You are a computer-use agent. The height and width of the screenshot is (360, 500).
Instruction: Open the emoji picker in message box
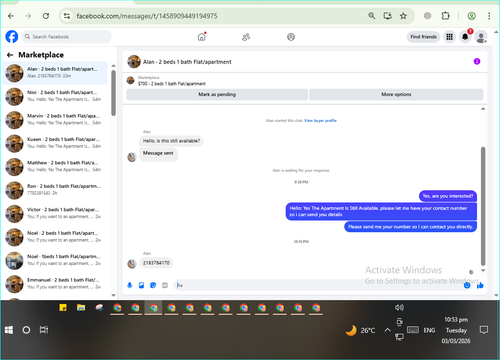[x=467, y=285]
